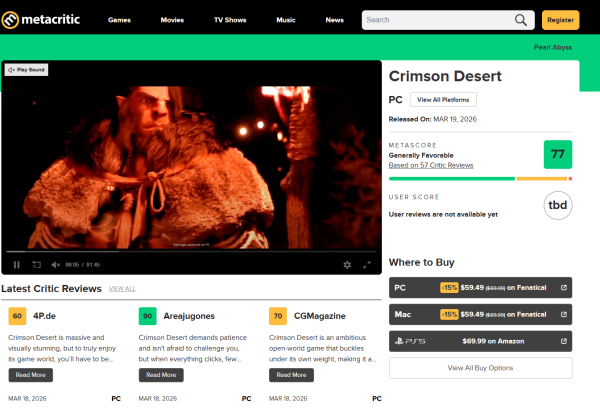Open external link for PC Fanatical offer
The image size is (600, 410).
coord(564,288)
